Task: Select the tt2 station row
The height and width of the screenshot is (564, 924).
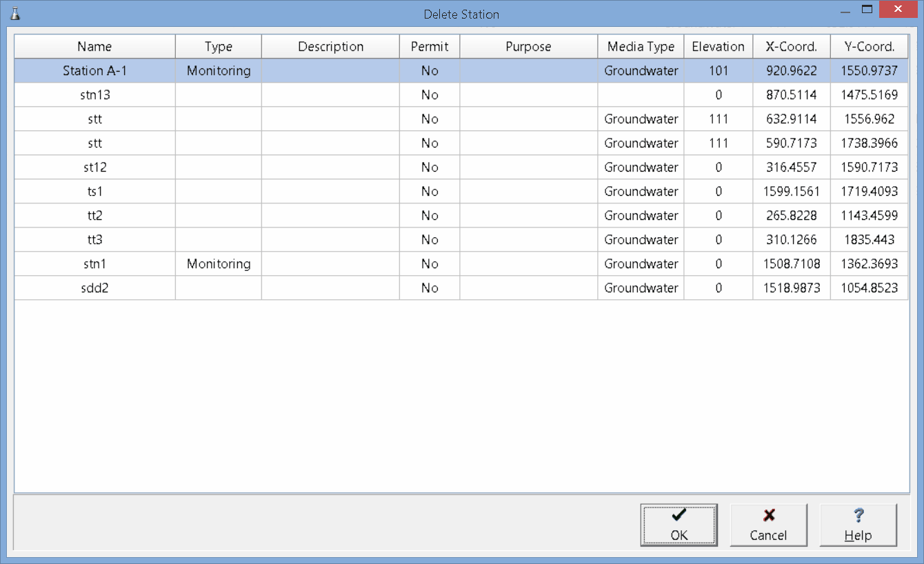Action: [461, 216]
